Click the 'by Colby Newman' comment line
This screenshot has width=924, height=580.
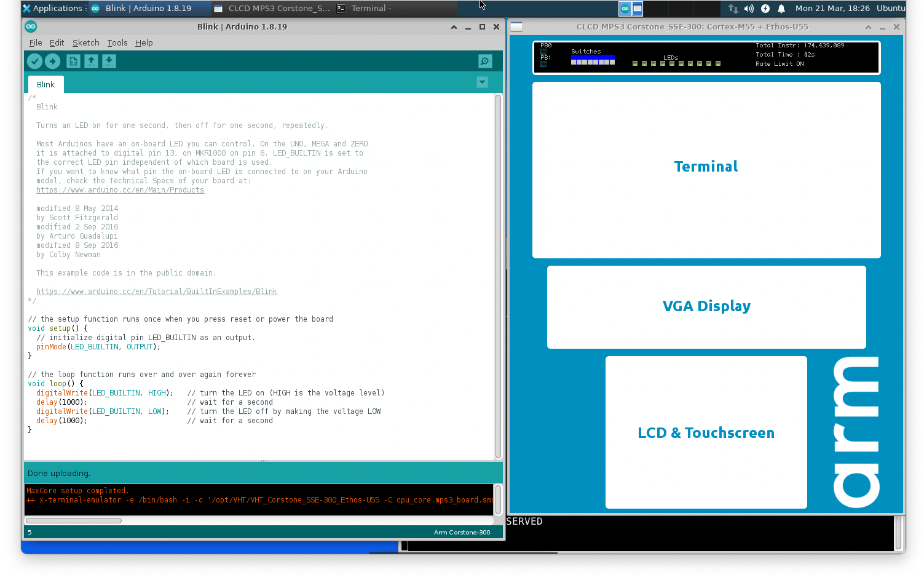point(68,255)
